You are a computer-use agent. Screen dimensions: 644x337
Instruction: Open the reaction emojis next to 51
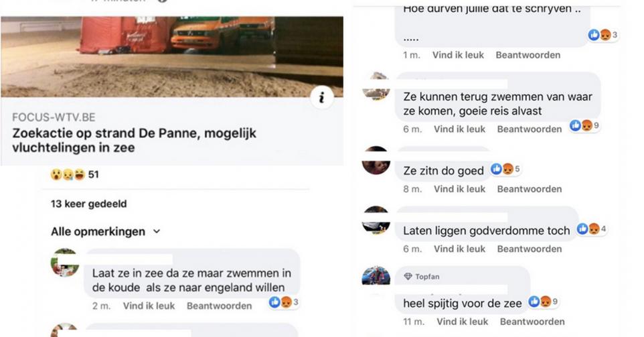pyautogui.click(x=68, y=175)
